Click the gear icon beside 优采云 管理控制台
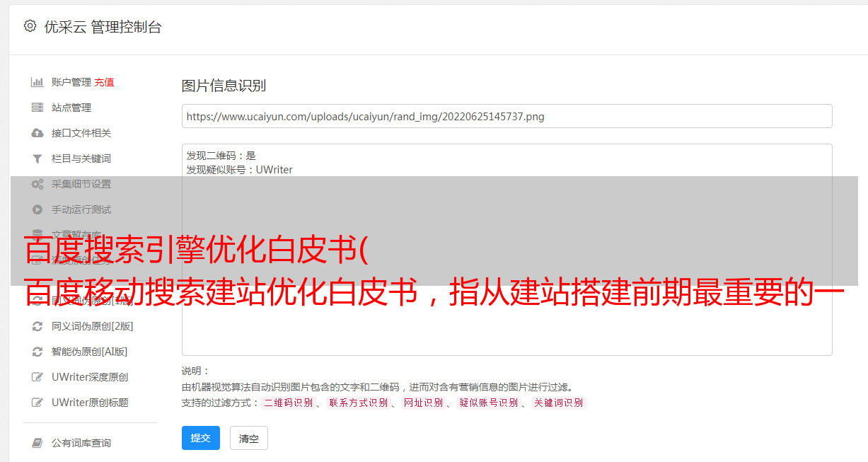This screenshot has width=868, height=462. (30, 26)
